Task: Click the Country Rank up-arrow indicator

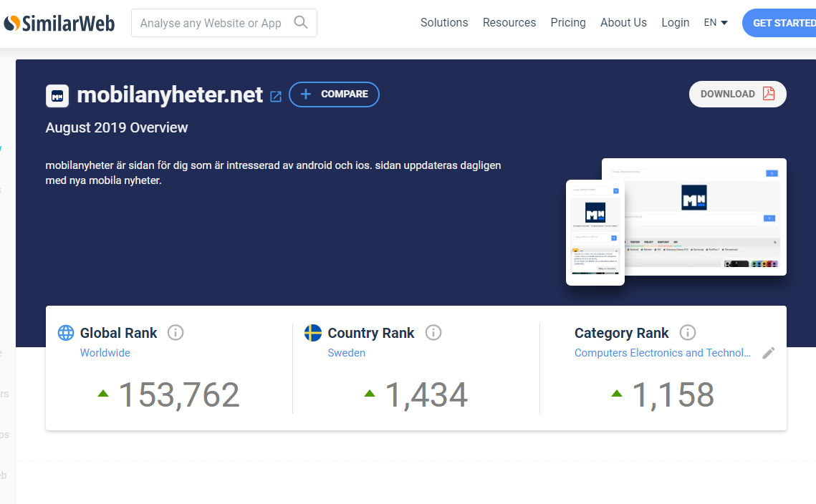Action: pyautogui.click(x=370, y=393)
